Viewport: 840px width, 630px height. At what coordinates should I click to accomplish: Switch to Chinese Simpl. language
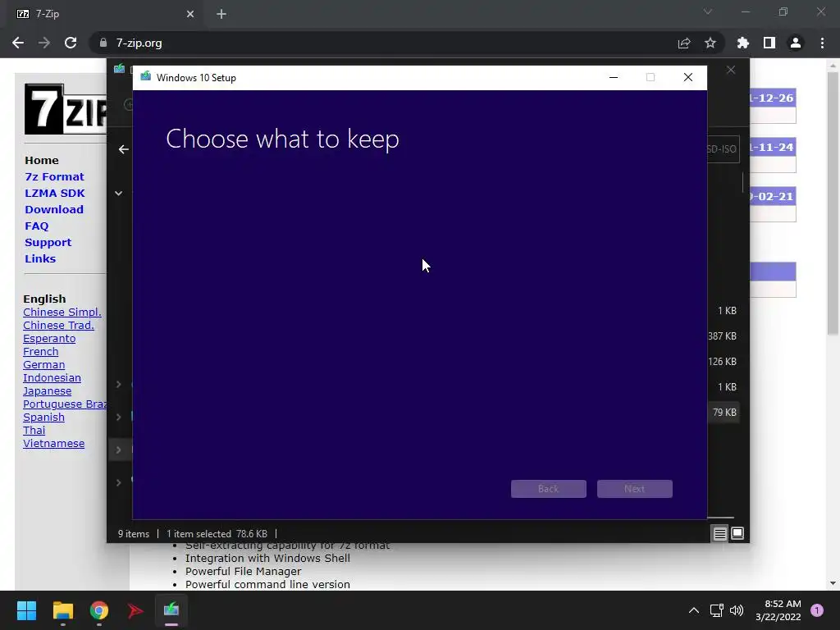pyautogui.click(x=62, y=313)
